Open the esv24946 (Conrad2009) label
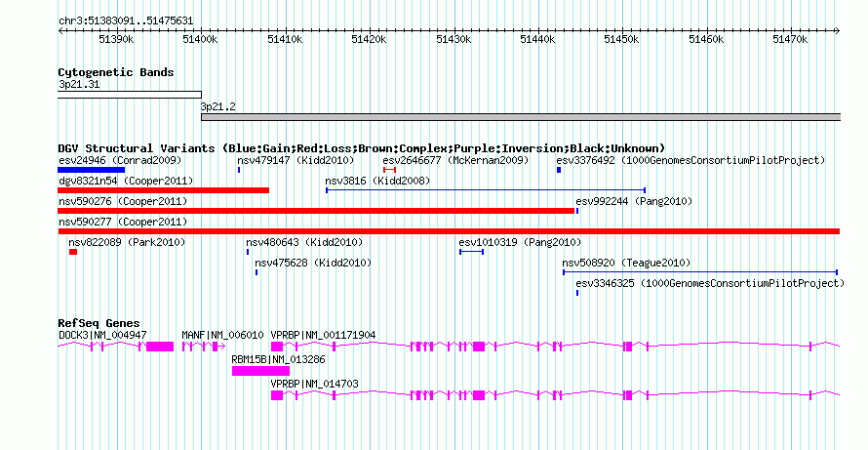Viewport: 868px width, 450px height. coord(120,161)
